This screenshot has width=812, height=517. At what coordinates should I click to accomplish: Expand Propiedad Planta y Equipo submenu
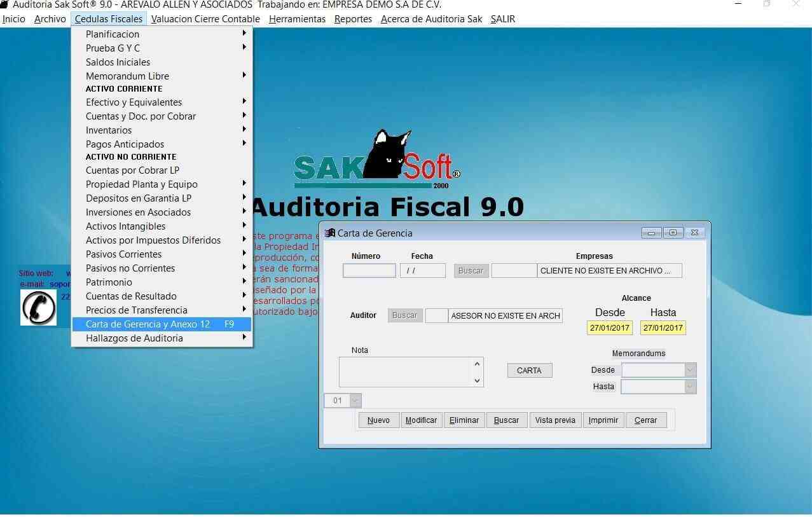[162, 184]
